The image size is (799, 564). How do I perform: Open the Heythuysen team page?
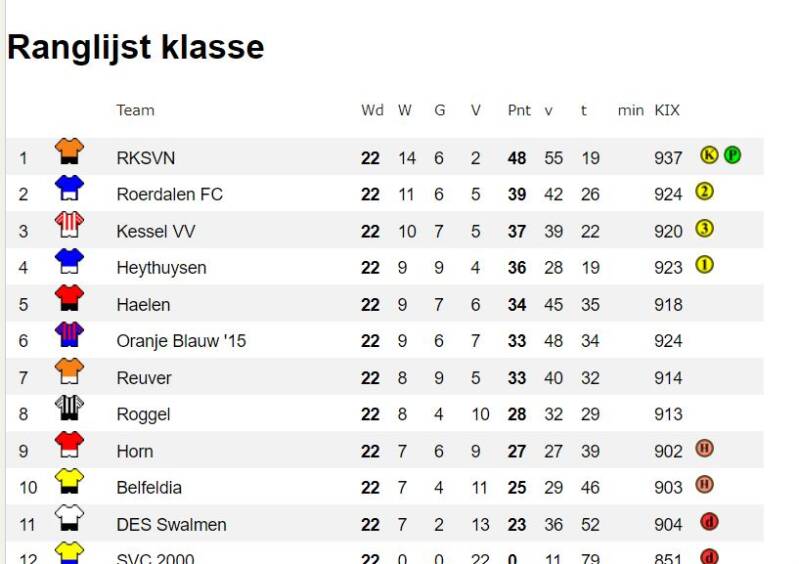(x=161, y=267)
